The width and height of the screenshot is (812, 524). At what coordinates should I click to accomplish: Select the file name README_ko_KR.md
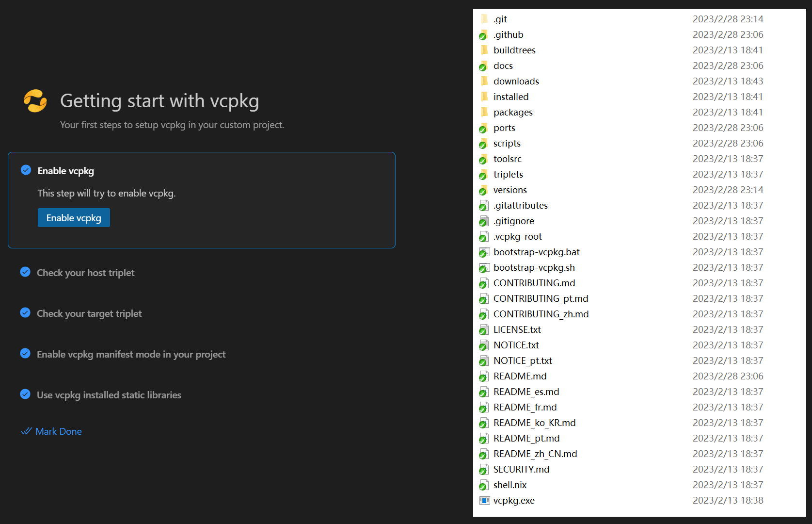pos(535,423)
